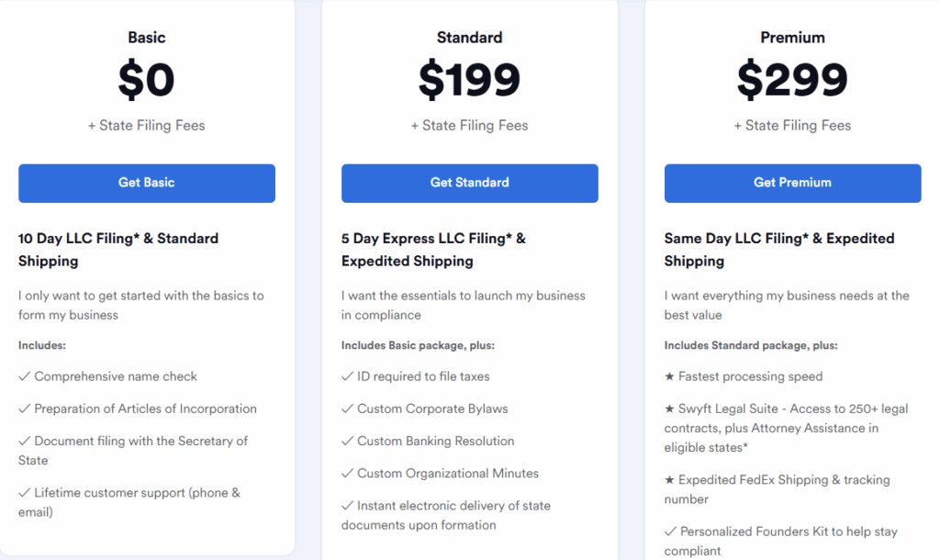Click star icon beside Fastest processing speed
The image size is (940, 560).
[669, 376]
